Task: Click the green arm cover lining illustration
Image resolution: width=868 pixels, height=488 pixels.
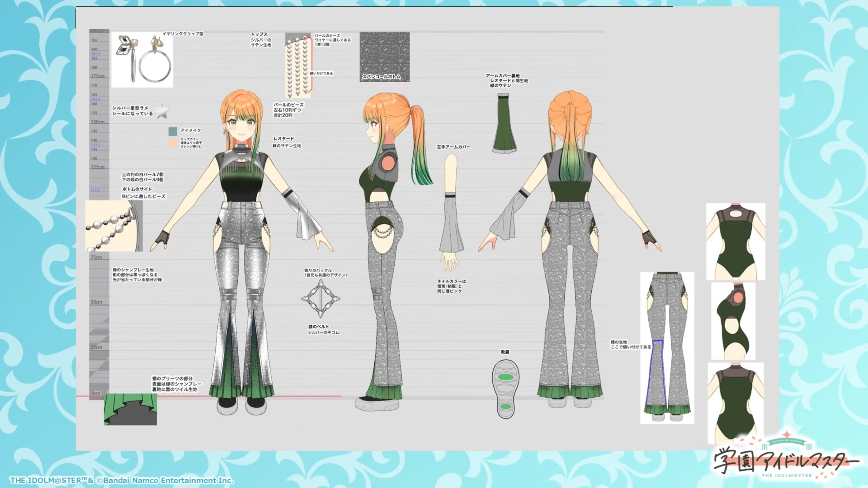Action: 505,124
